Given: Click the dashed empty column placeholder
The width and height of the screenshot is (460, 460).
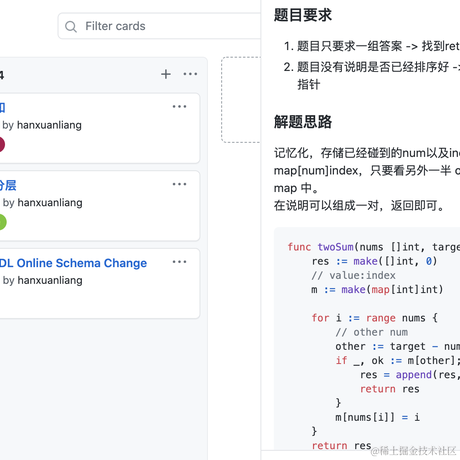Looking at the screenshot, I should pyautogui.click(x=241, y=100).
